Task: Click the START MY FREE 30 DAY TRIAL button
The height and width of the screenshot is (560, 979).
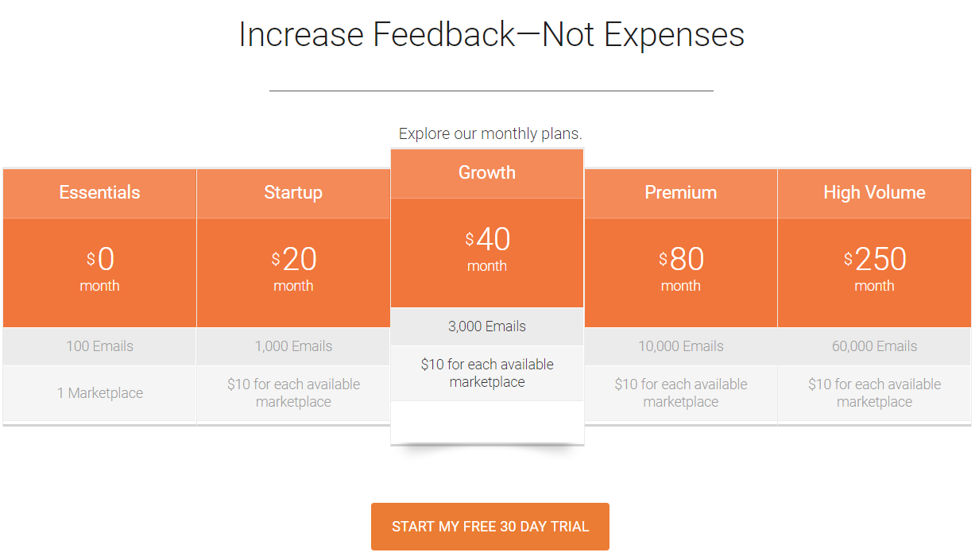Action: (x=489, y=526)
